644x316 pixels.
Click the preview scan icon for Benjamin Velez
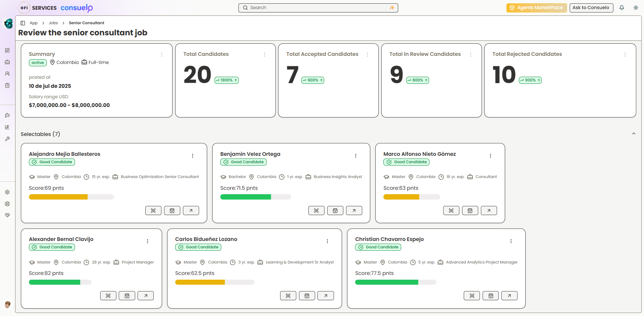coord(316,211)
